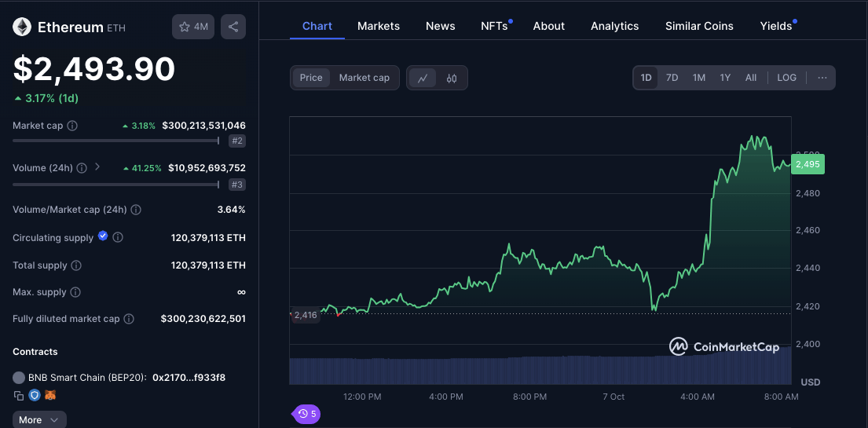868x428 pixels.
Task: Click the star watchlist icon with 4M
Action: coord(193,27)
